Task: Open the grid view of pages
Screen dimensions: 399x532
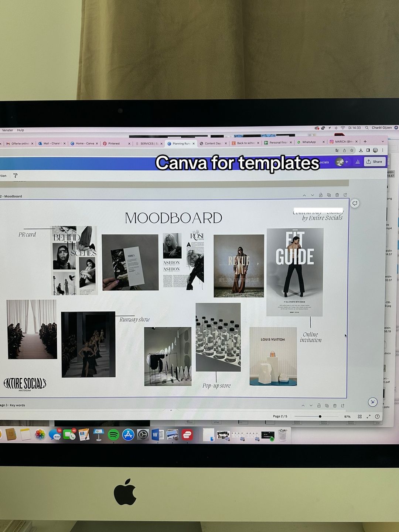Action: coord(359,416)
